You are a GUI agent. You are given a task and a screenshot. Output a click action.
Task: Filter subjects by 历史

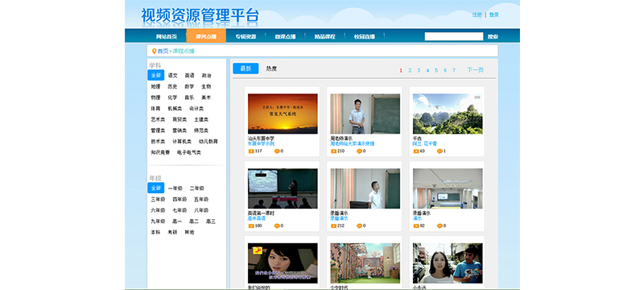172,87
